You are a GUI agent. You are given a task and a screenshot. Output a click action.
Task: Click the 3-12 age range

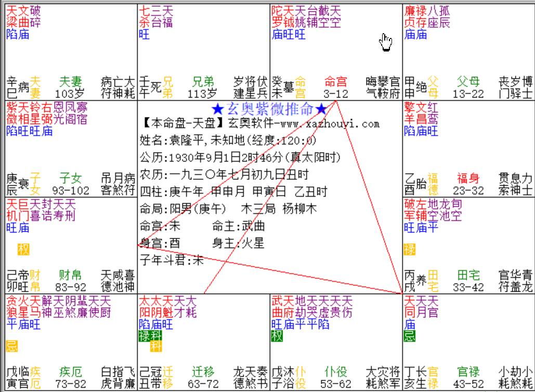336,94
